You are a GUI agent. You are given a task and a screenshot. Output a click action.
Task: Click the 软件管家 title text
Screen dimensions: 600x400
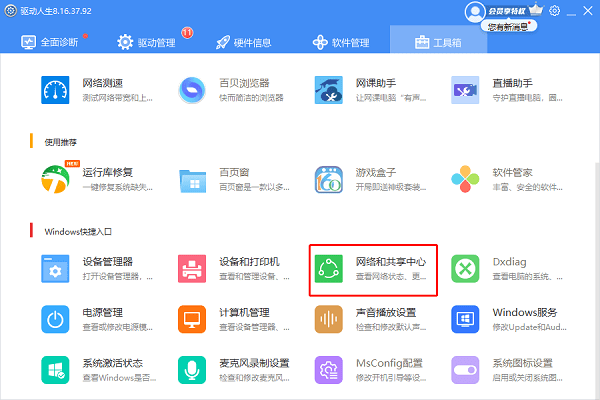click(x=512, y=172)
